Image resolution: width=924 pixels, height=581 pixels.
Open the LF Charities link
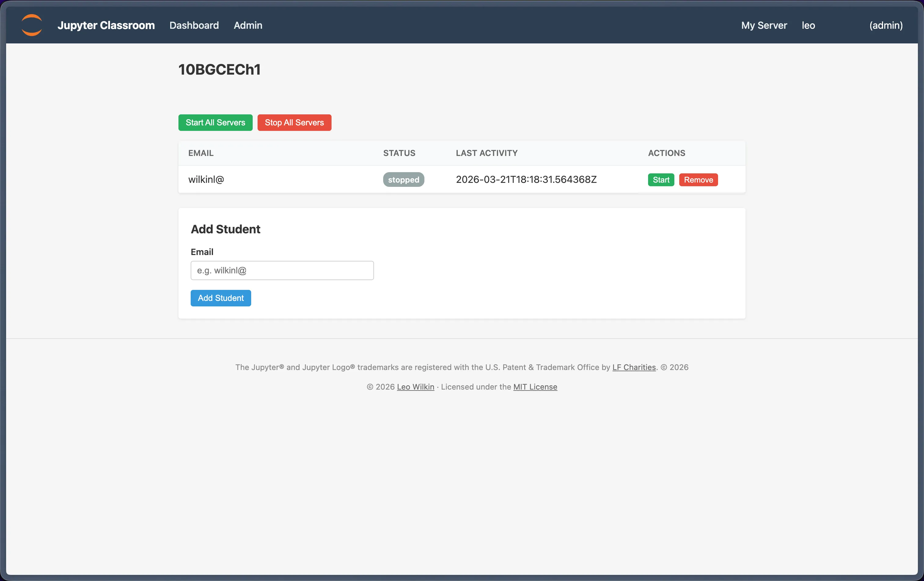(x=633, y=367)
